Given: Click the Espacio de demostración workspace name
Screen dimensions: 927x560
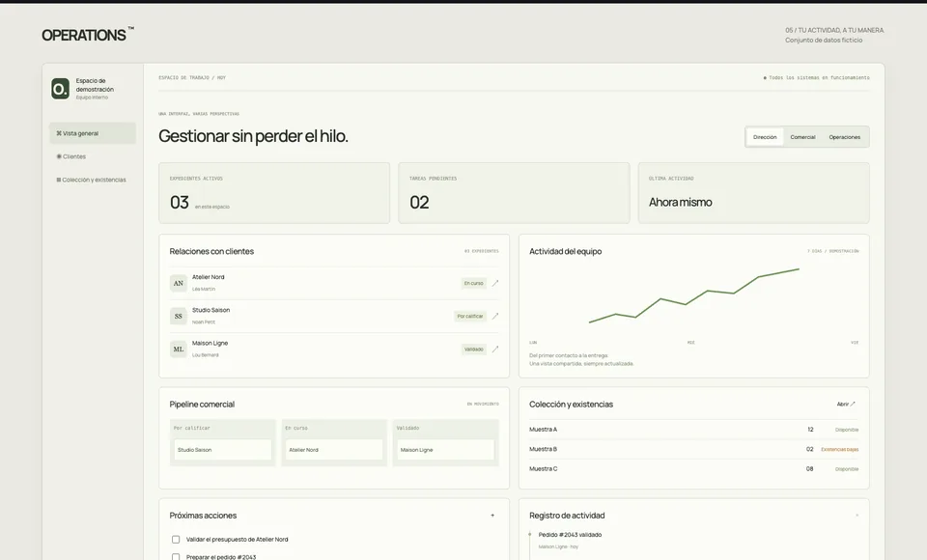Looking at the screenshot, I should [95, 85].
